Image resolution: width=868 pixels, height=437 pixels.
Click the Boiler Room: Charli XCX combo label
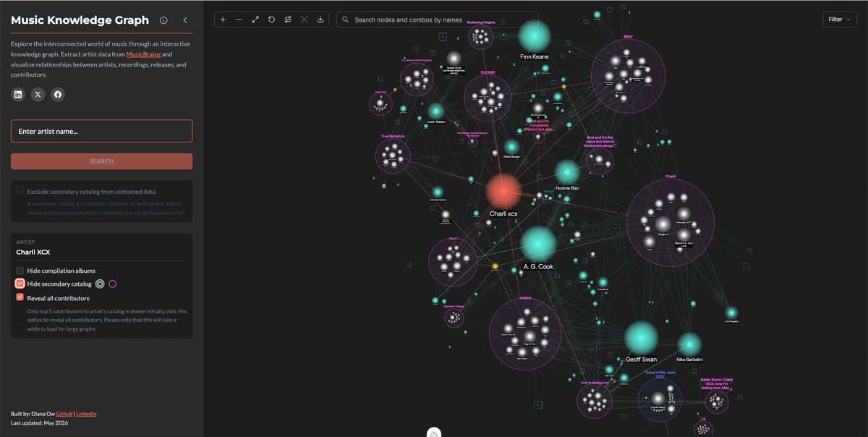coord(716,383)
